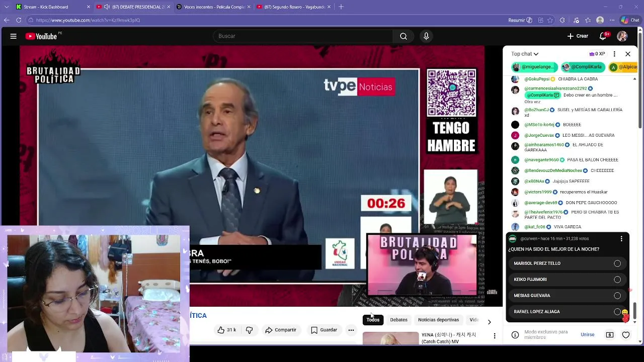The width and height of the screenshot is (644, 362).
Task: Open the YENA Catch Catch video thumbnail
Action: coord(390,338)
